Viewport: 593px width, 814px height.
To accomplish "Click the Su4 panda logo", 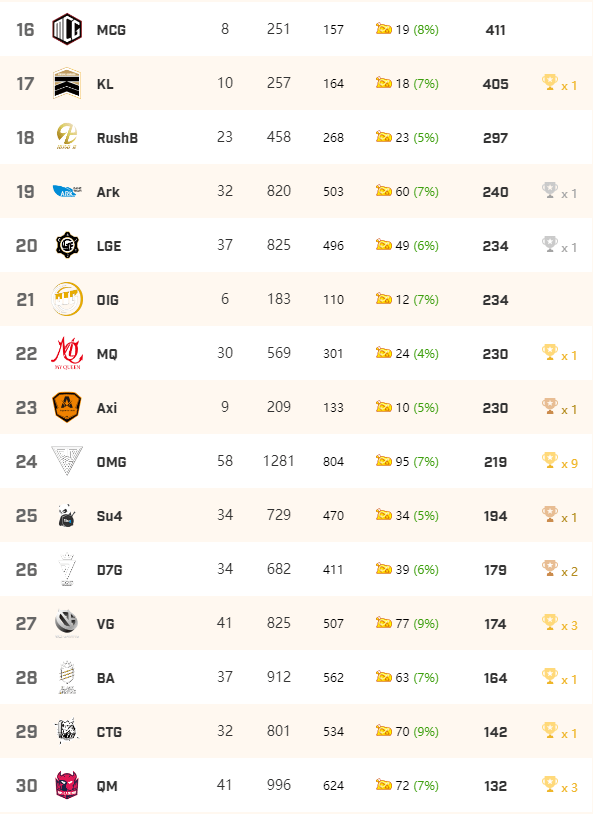I will pyautogui.click(x=67, y=515).
